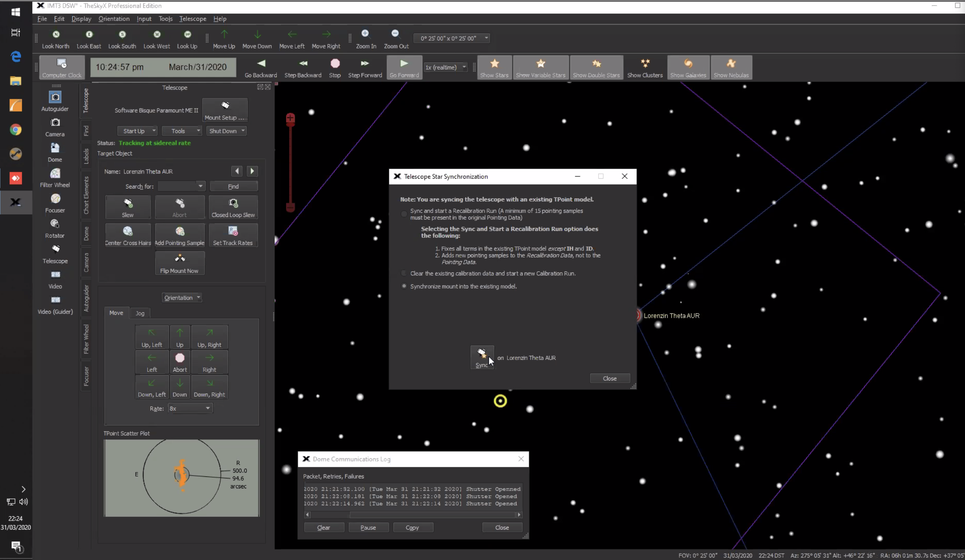Viewport: 965px width, 560px height.
Task: Select the Look North toolbar icon
Action: point(56,38)
